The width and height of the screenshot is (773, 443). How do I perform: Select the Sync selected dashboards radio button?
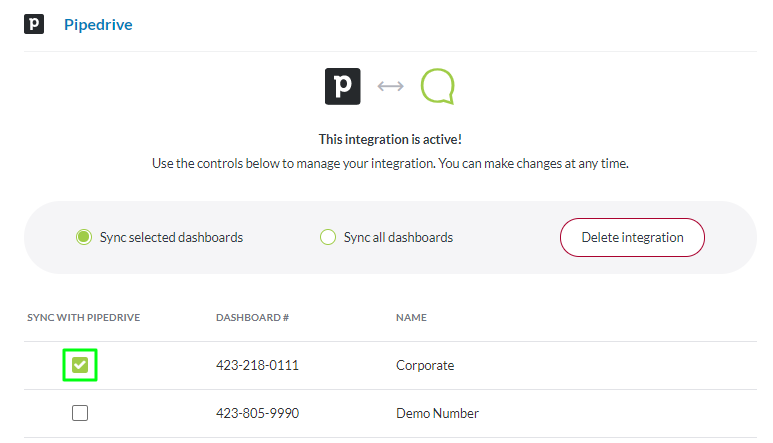tap(84, 238)
